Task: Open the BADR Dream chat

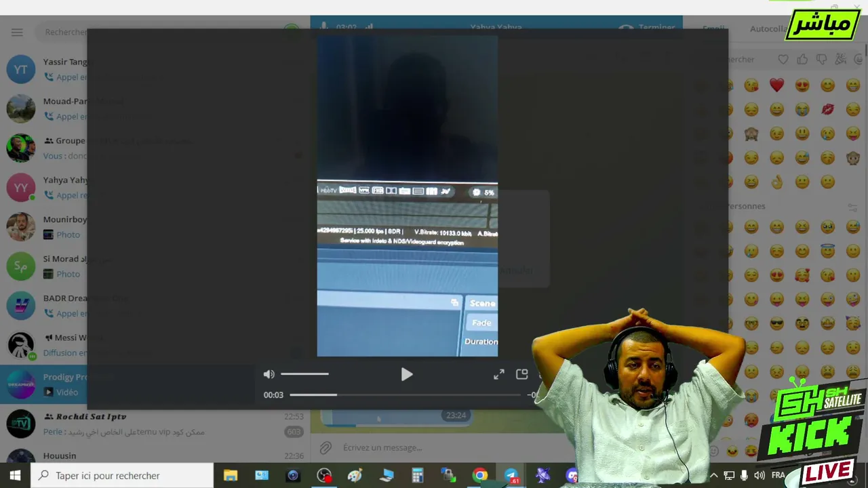Action: point(155,305)
